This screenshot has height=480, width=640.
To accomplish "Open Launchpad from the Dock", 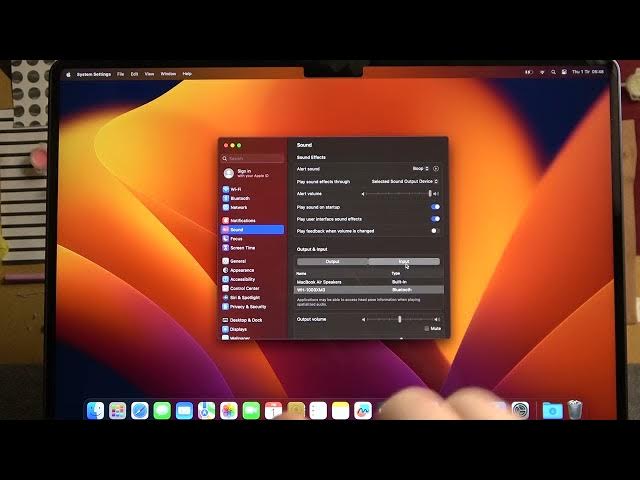I will click(x=118, y=410).
